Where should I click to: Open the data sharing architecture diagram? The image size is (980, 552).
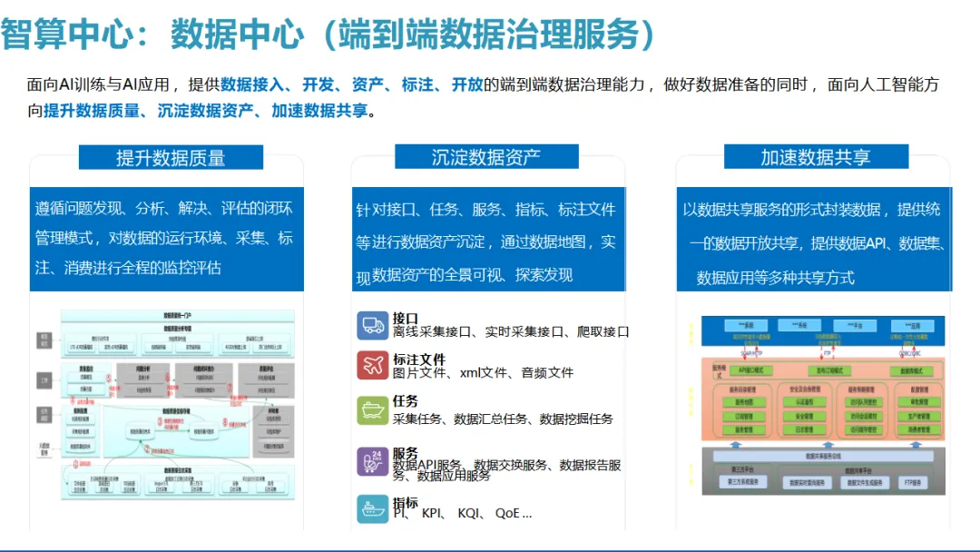822,405
